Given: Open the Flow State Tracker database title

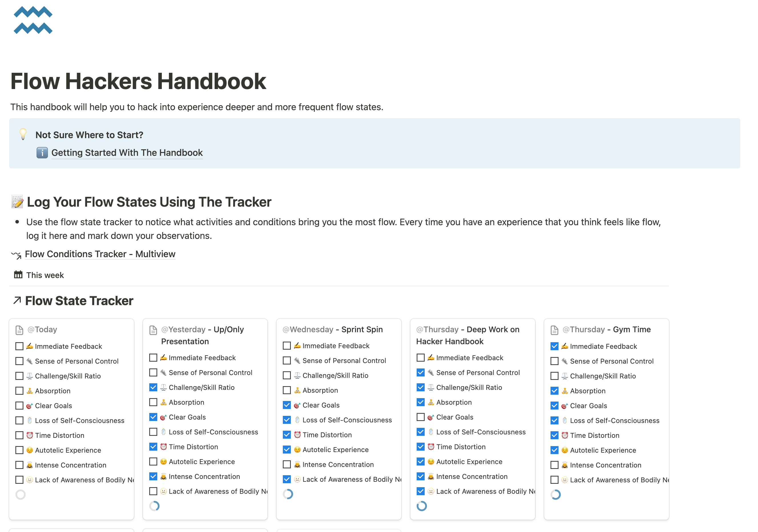Looking at the screenshot, I should (x=79, y=301).
